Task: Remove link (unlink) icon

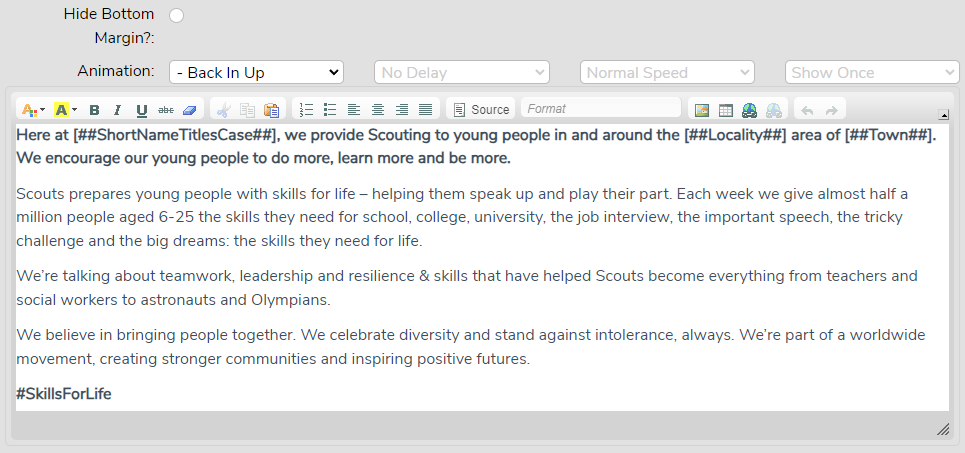Action: pyautogui.click(x=774, y=110)
